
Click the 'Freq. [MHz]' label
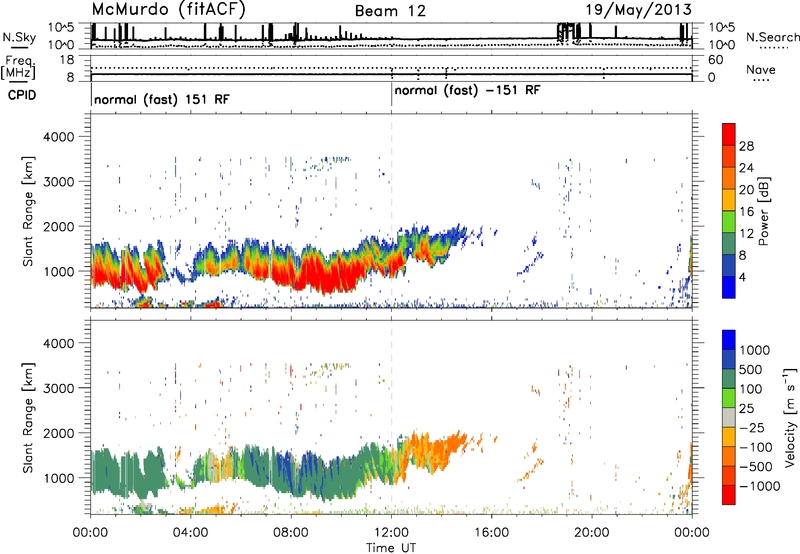[x=18, y=68]
